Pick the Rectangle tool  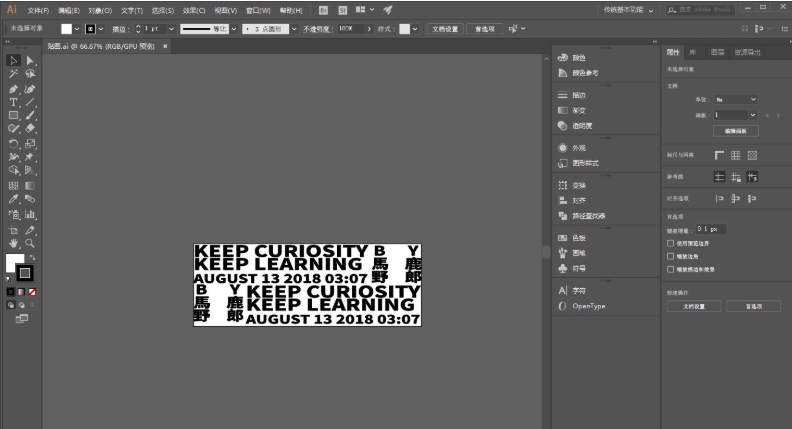[13, 115]
